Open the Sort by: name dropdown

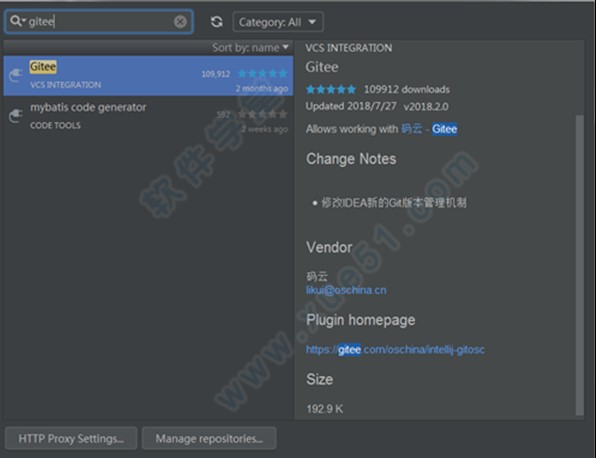coord(250,48)
